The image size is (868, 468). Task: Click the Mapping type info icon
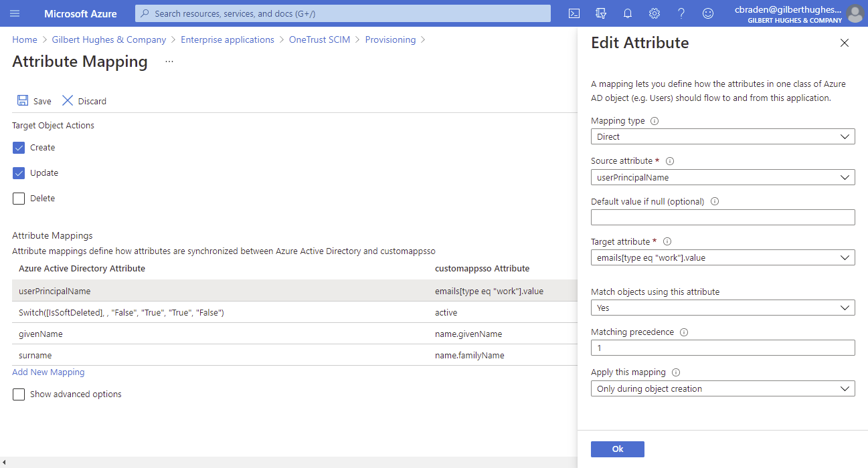coord(653,120)
